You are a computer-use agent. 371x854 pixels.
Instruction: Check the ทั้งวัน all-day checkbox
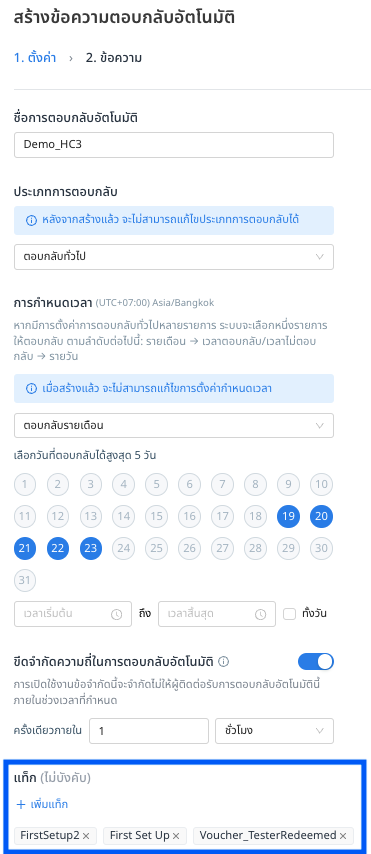(290, 614)
